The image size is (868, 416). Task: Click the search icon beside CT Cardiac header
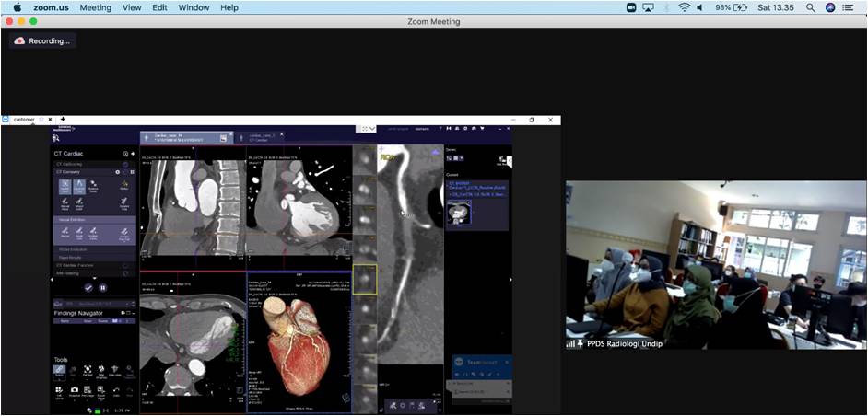[125, 153]
